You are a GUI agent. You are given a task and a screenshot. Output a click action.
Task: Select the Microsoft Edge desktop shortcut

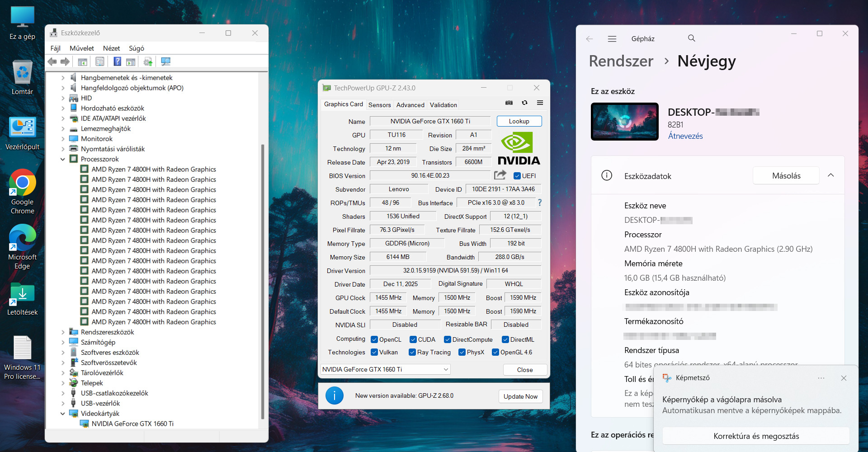[22, 247]
